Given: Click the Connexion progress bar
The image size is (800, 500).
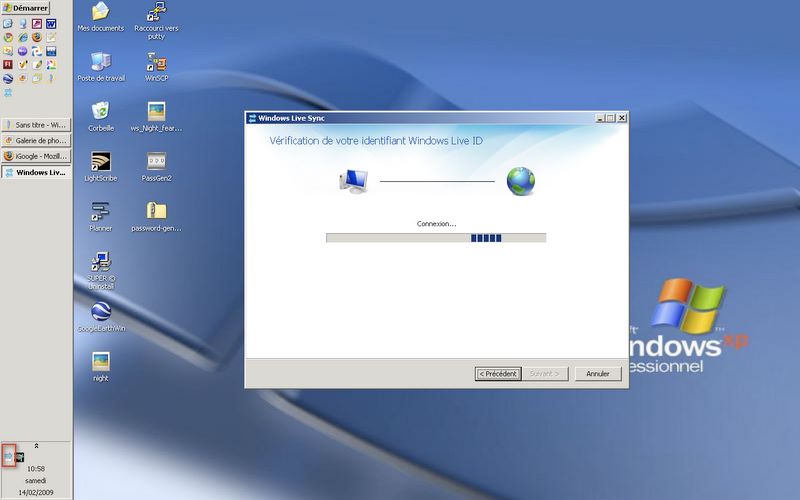Looking at the screenshot, I should (x=436, y=238).
